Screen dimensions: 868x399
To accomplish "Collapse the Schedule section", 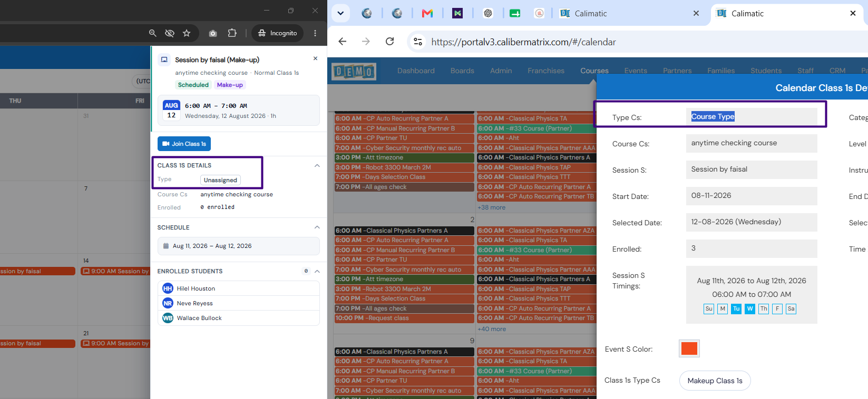I will point(317,227).
